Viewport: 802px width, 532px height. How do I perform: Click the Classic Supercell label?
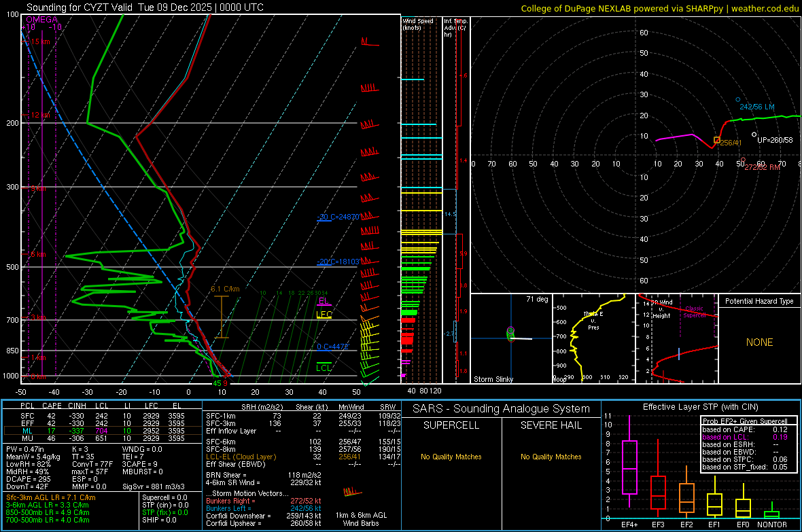pyautogui.click(x=694, y=312)
